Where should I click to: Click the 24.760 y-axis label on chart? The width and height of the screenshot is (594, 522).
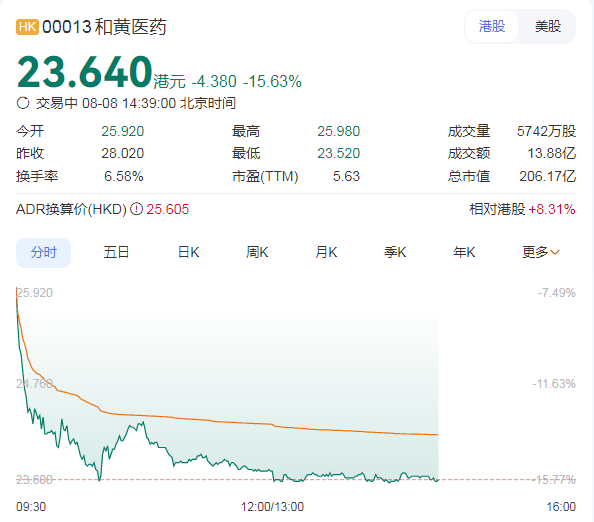coord(34,384)
